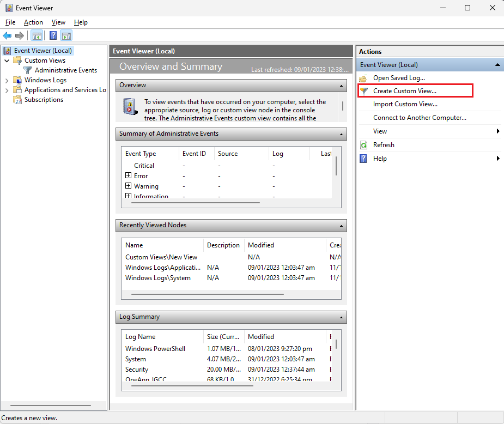This screenshot has width=504, height=424.
Task: Click the Forward navigation arrow
Action: [20, 35]
